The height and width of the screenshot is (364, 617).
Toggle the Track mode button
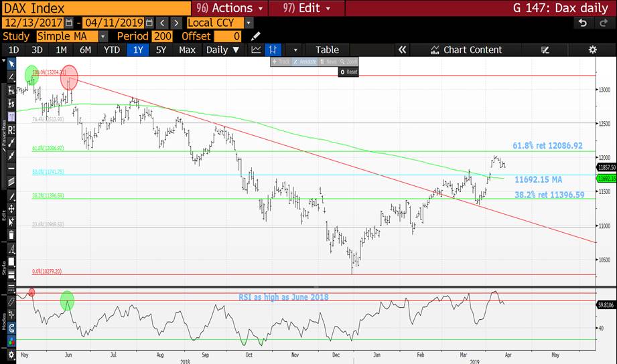(x=281, y=62)
